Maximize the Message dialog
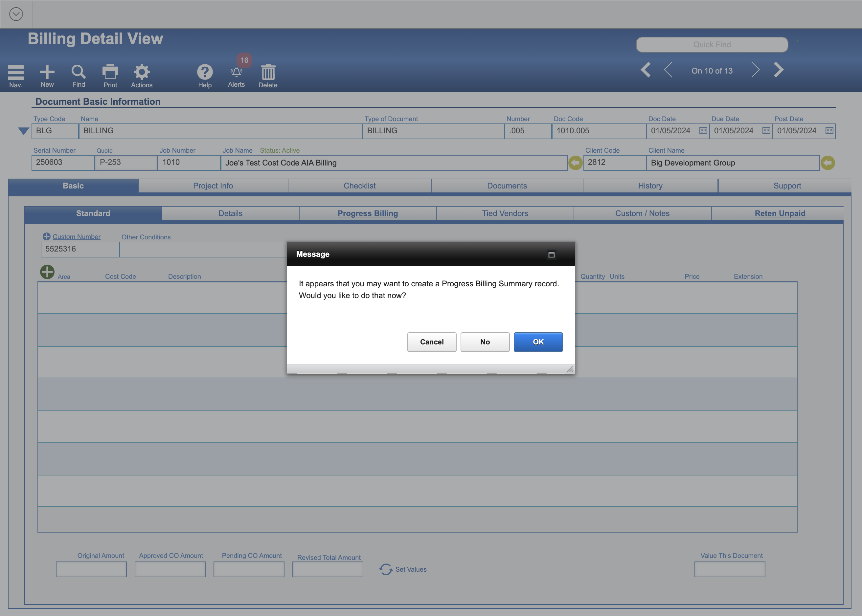 (x=551, y=254)
